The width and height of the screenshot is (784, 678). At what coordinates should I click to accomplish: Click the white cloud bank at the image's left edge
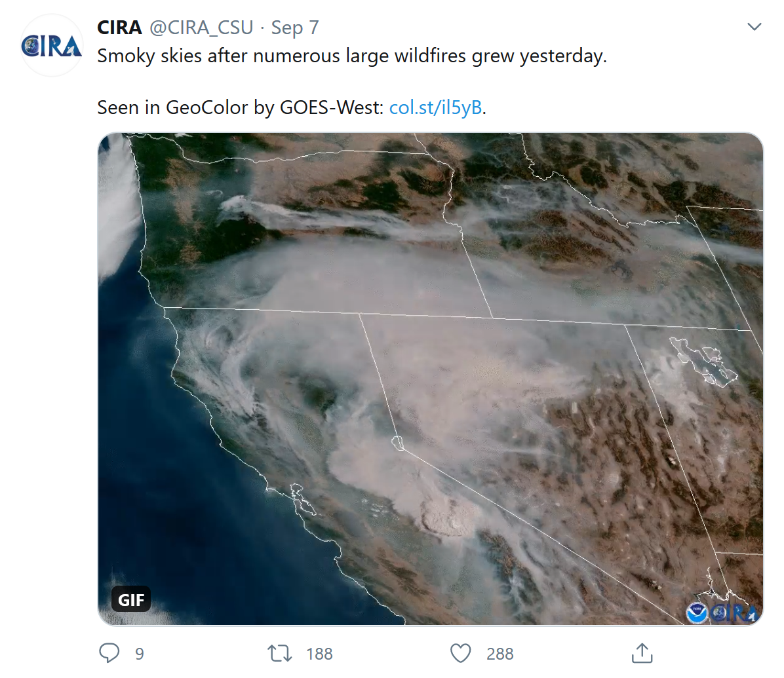pos(118,210)
